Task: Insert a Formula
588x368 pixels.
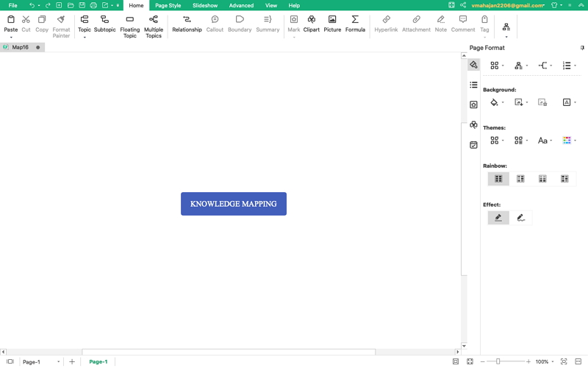Action: click(355, 23)
